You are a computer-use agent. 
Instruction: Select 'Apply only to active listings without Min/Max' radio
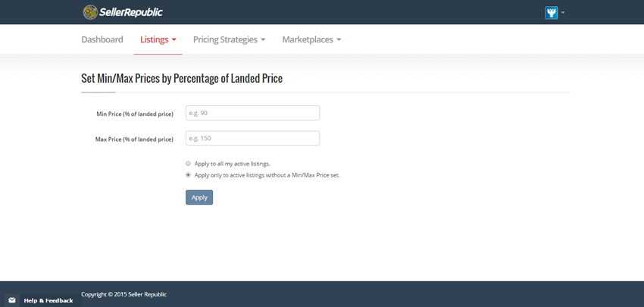188,174
